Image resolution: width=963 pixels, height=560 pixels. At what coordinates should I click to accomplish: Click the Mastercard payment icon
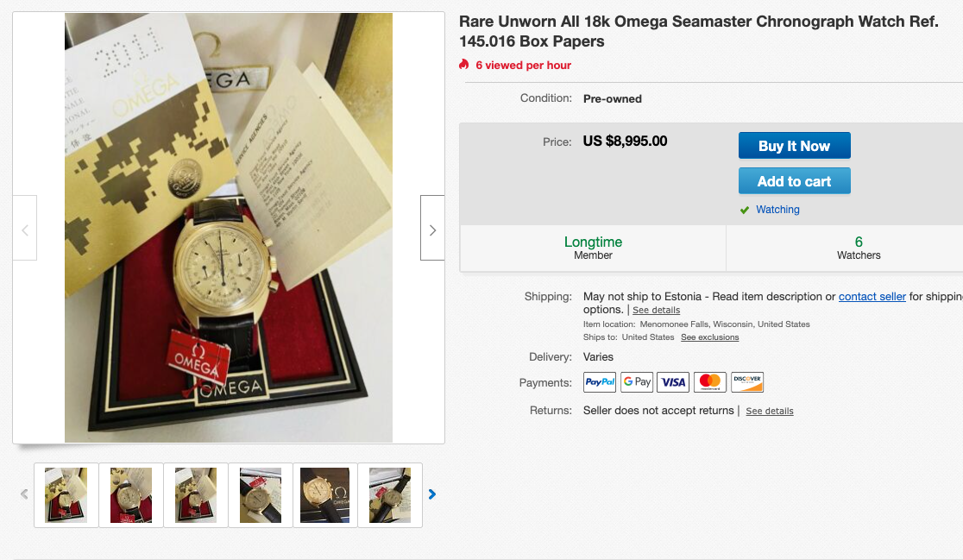(710, 382)
